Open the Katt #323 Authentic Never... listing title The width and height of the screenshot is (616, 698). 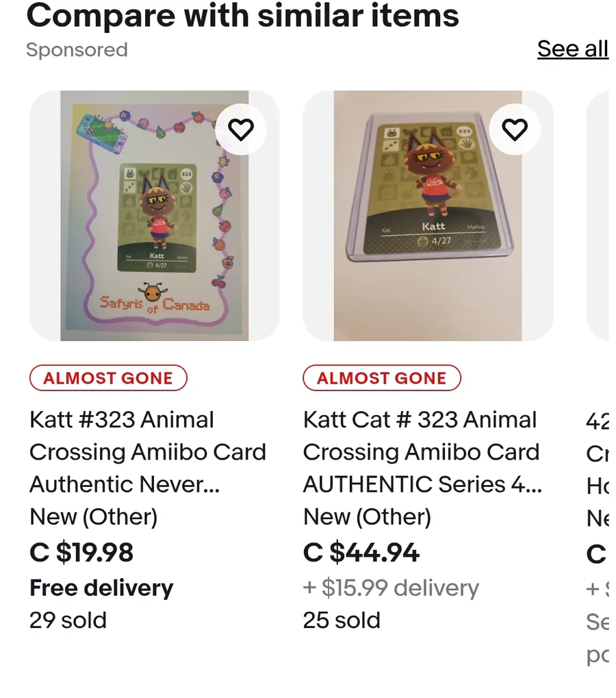[x=147, y=452]
